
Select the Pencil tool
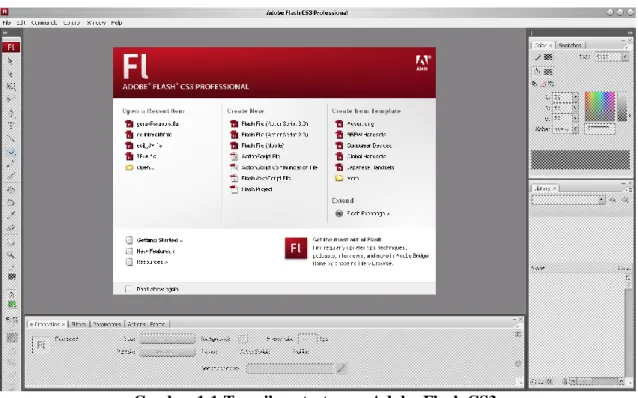[x=11, y=164]
